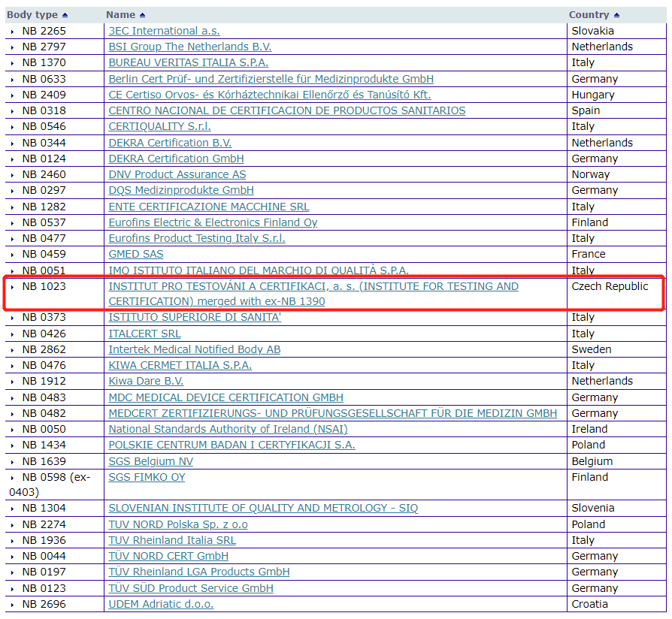
Task: Open CENTRO NACIONAL DE CERTIFICACION link
Action: (x=286, y=110)
